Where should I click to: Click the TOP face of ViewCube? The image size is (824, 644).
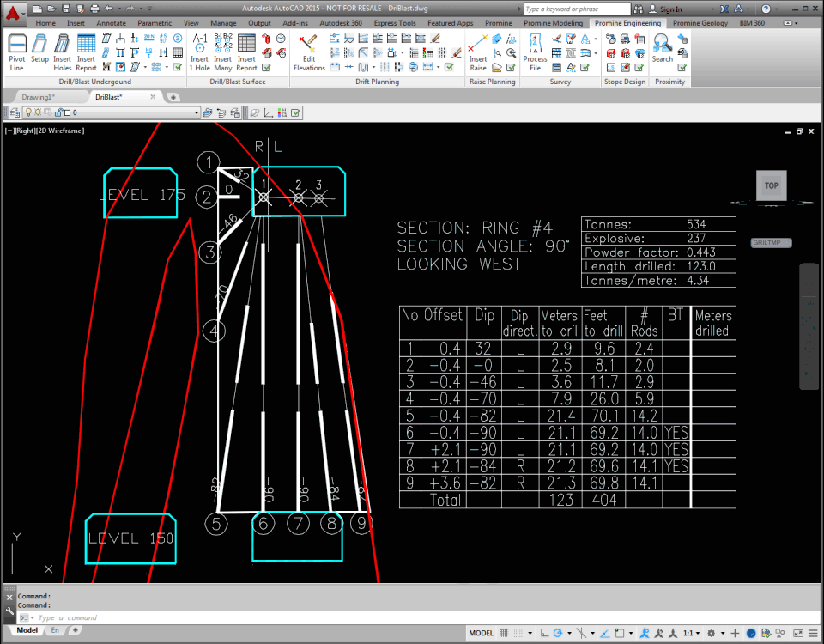point(771,185)
